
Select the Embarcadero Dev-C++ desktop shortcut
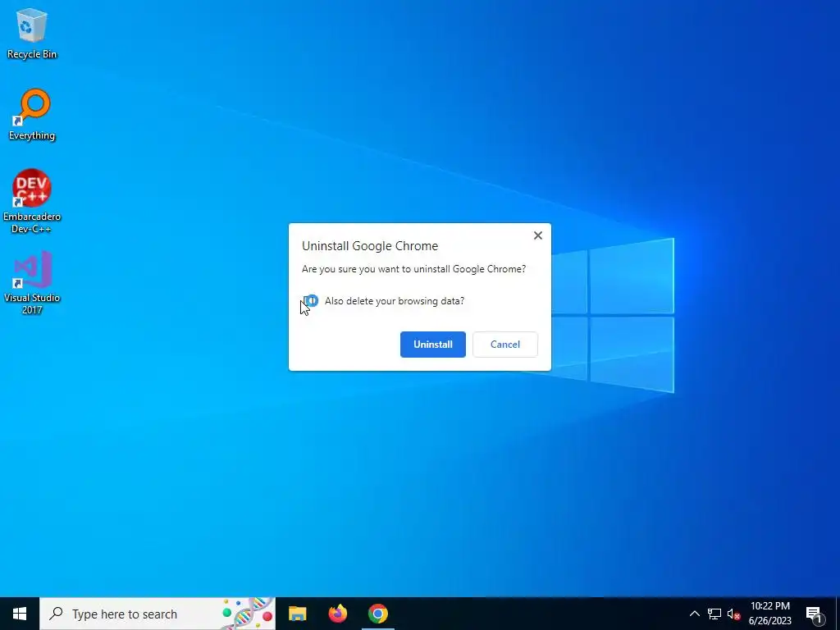(32, 201)
